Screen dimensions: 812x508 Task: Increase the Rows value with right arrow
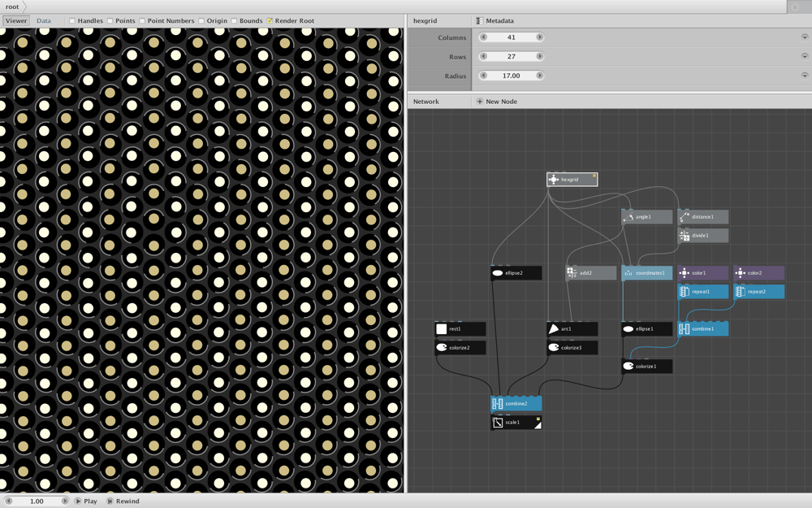pos(540,57)
